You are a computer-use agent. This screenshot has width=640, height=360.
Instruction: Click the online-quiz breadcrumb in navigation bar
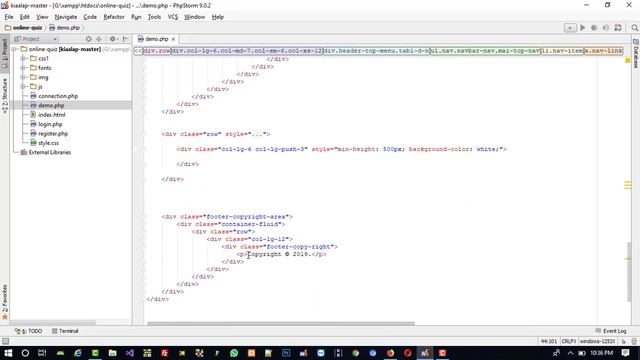24,28
